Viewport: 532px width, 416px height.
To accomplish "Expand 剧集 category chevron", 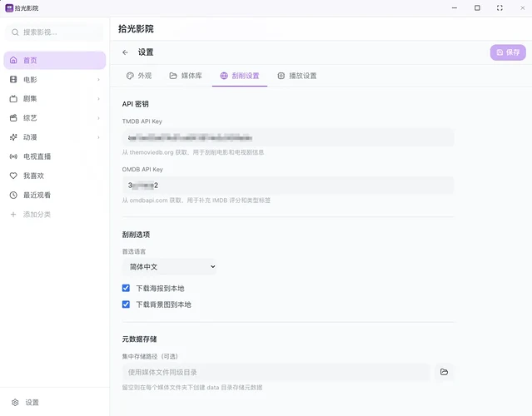I will pos(98,99).
